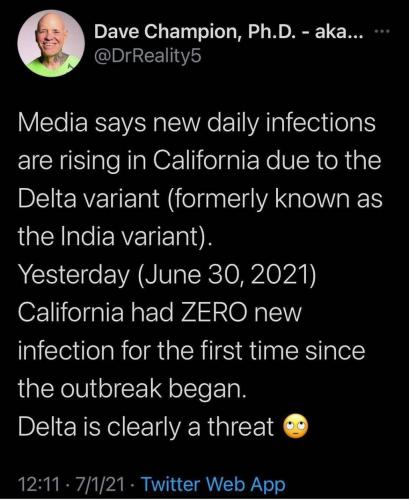
Task: Visit the @DrReality5 handle
Action: tap(148, 56)
